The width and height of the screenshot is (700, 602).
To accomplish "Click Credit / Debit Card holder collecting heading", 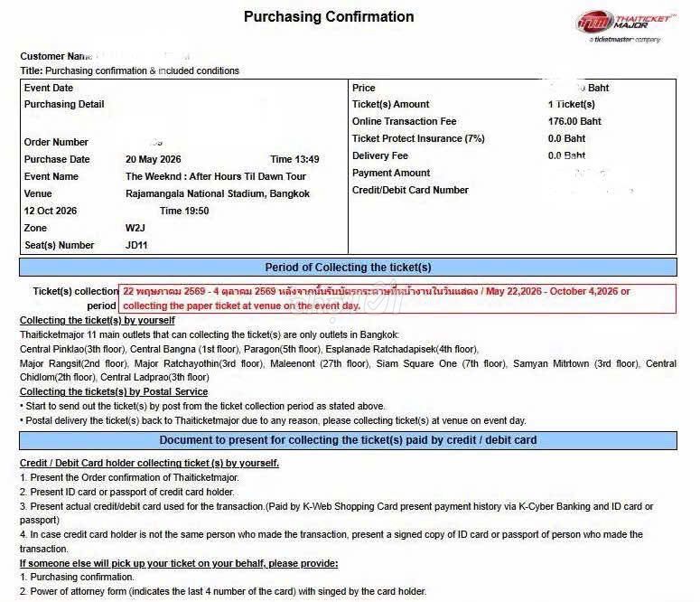I will pyautogui.click(x=149, y=463).
